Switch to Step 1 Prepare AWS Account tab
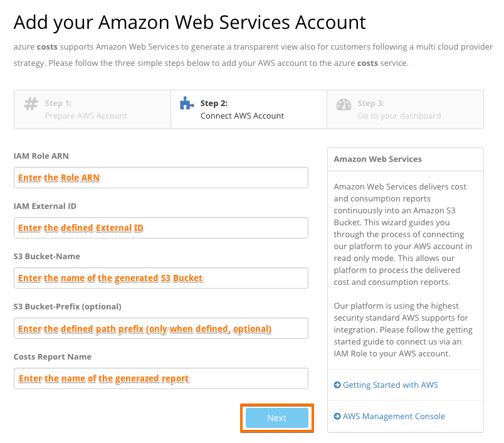 [x=92, y=109]
